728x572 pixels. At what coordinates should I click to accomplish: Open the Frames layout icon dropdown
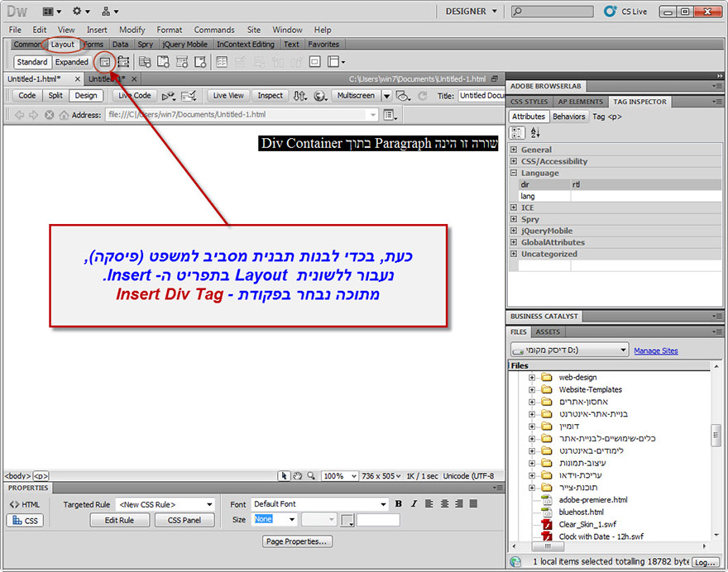click(x=336, y=62)
